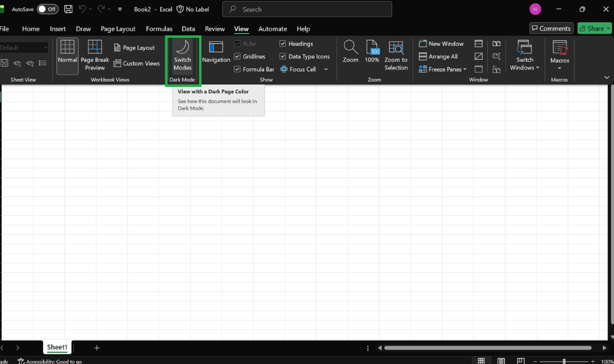Click the zoom slider handle

tap(564, 361)
